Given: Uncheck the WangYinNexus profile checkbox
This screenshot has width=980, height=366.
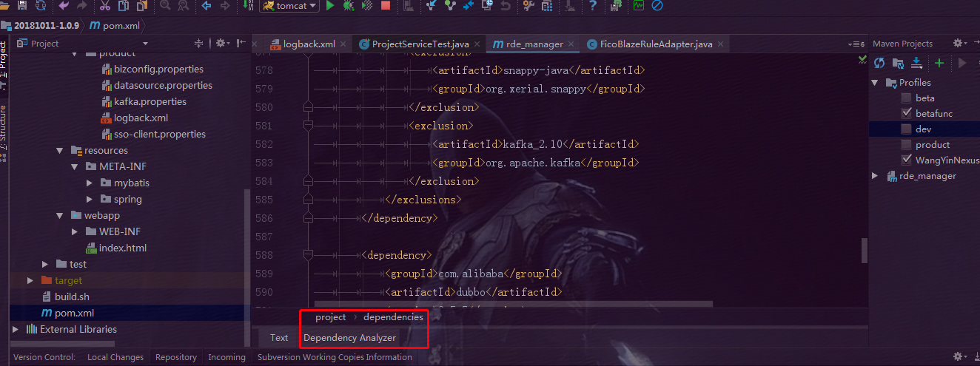Looking at the screenshot, I should click(x=907, y=160).
